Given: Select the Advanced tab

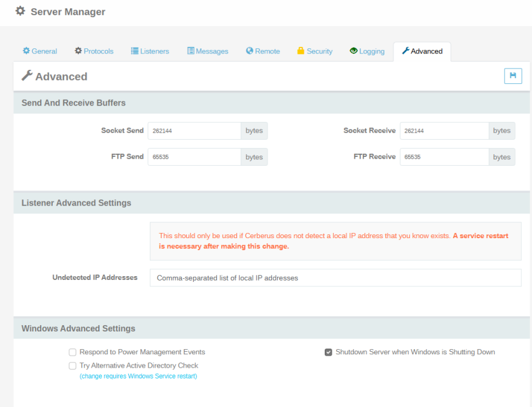Looking at the screenshot, I should click(422, 51).
